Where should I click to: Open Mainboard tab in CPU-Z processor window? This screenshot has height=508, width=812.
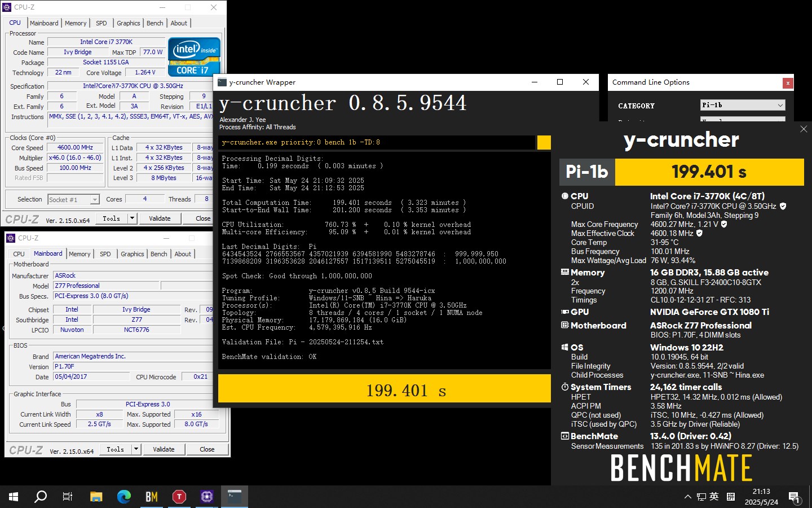coord(44,23)
